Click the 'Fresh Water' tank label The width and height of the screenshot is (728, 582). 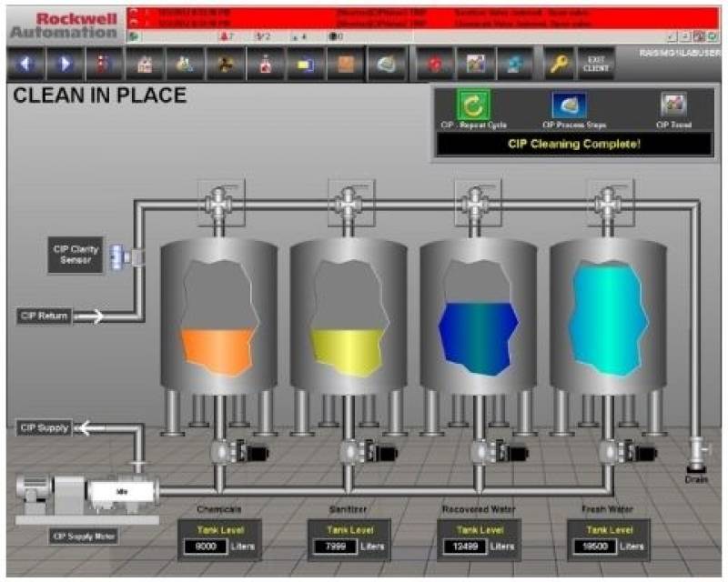click(608, 509)
